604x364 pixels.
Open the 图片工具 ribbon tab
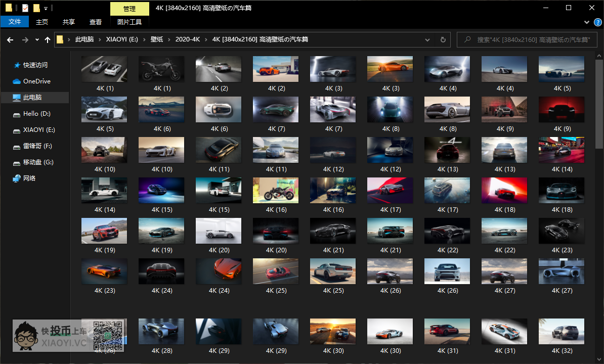click(x=130, y=22)
